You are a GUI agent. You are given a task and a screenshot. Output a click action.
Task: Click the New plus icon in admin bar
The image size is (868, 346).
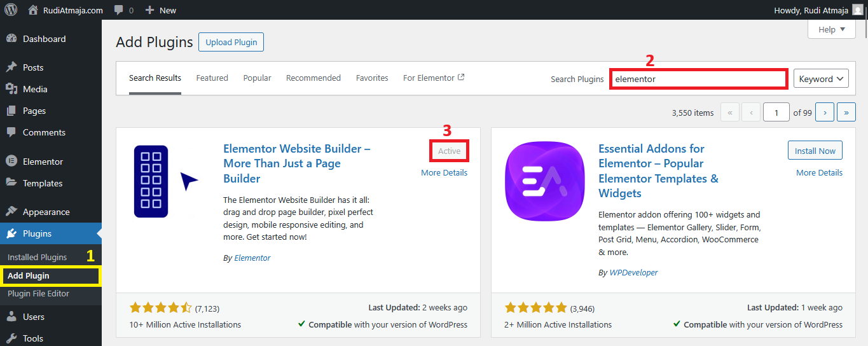coord(150,10)
